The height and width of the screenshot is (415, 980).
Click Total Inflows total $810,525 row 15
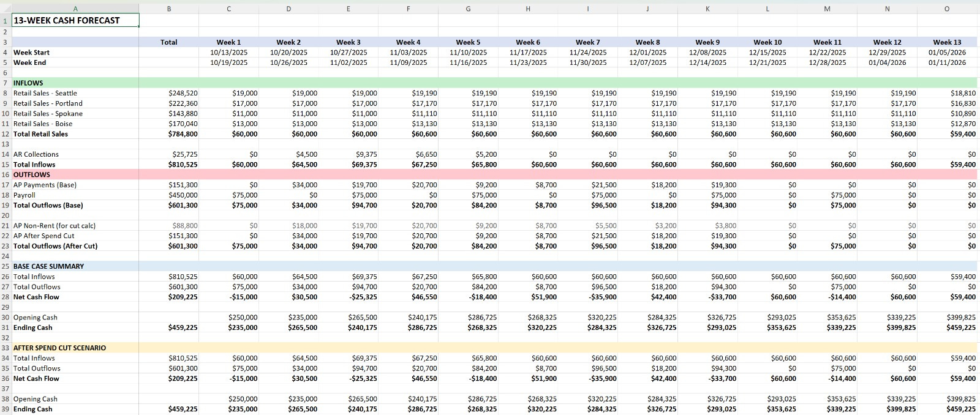tap(169, 165)
